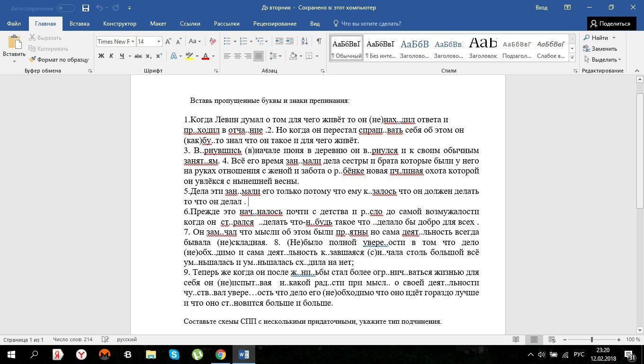
Task: Toggle the AutoSave switch
Action: pyautogui.click(x=65, y=8)
